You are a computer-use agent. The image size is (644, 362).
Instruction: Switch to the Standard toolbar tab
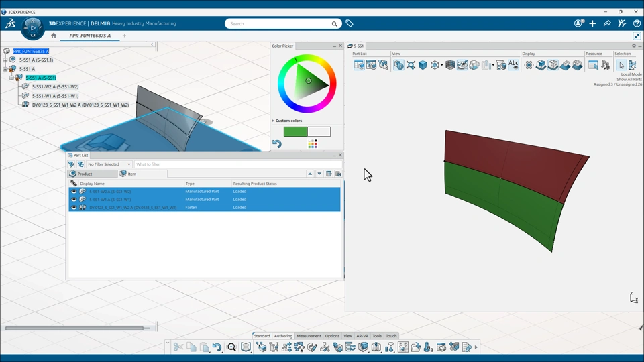tap(262, 336)
